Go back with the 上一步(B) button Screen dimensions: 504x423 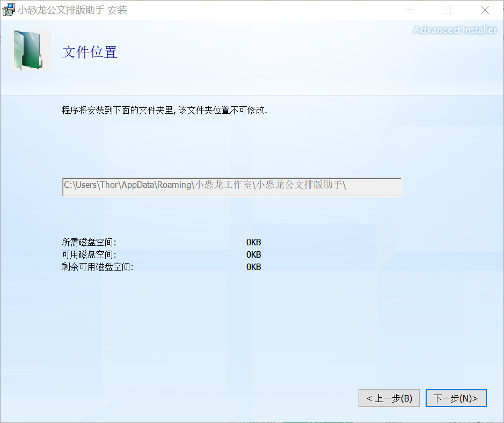click(389, 398)
